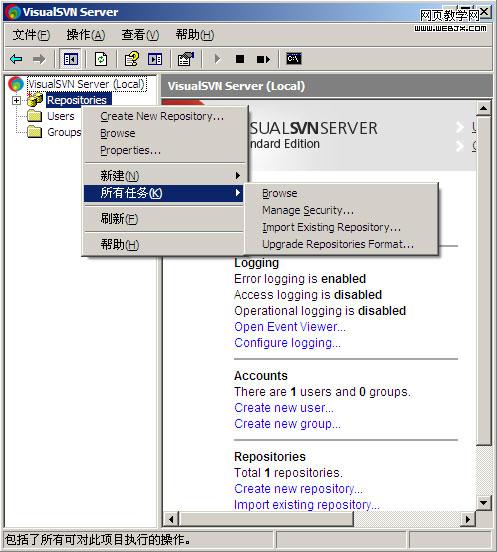Click the Show/Hide Console Tree icon
This screenshot has width=497, height=552.
pos(71,59)
